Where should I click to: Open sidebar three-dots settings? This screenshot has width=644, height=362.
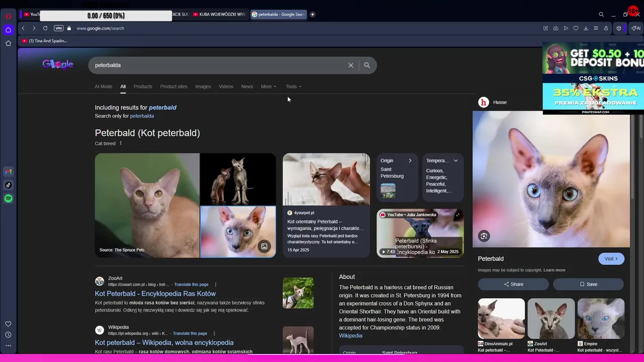point(8,345)
